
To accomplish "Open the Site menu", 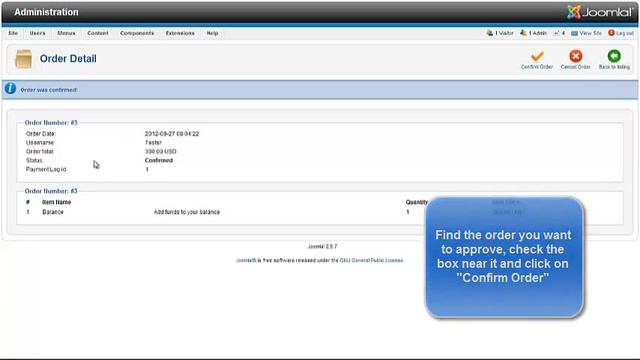I will tap(13, 33).
